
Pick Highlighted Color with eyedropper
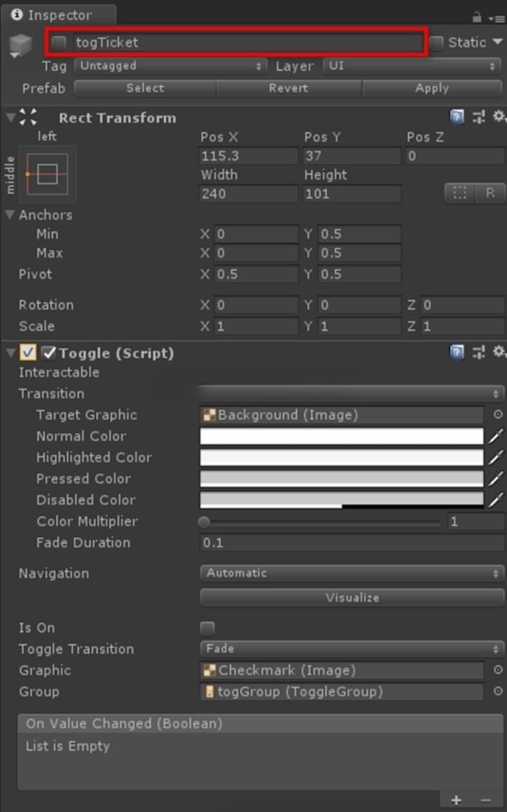tap(495, 458)
